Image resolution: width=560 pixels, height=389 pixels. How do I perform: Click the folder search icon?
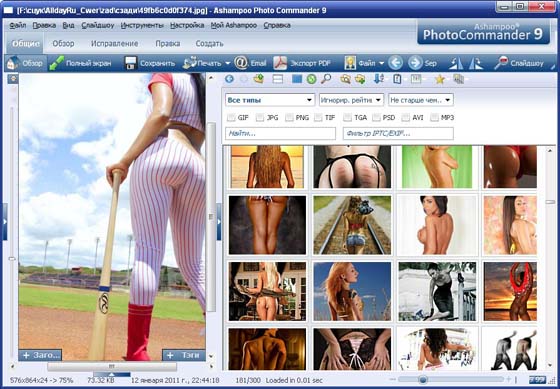(x=345, y=79)
